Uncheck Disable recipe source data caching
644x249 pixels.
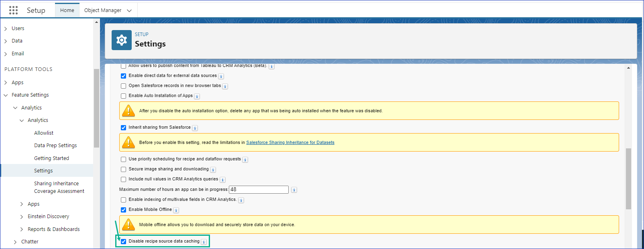tap(124, 241)
